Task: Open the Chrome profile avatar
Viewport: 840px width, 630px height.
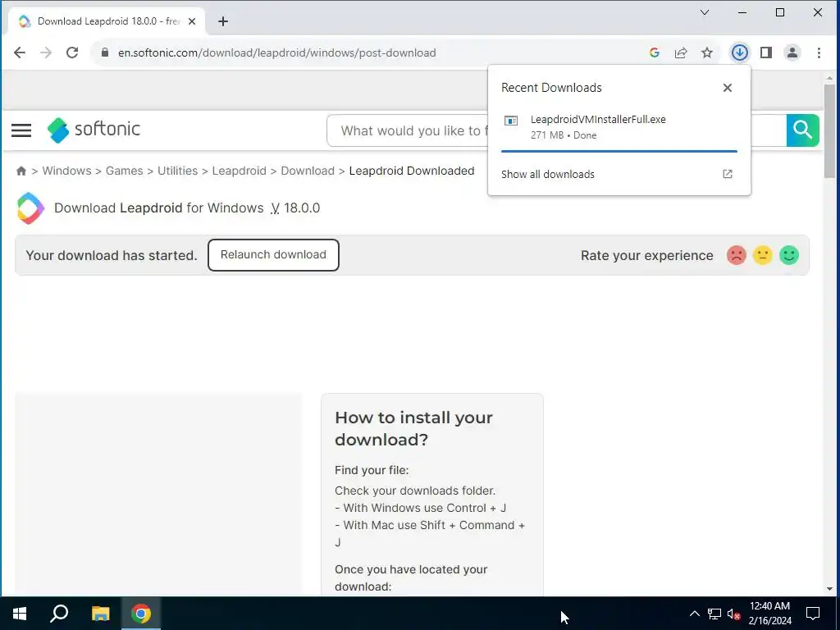Action: coord(792,52)
